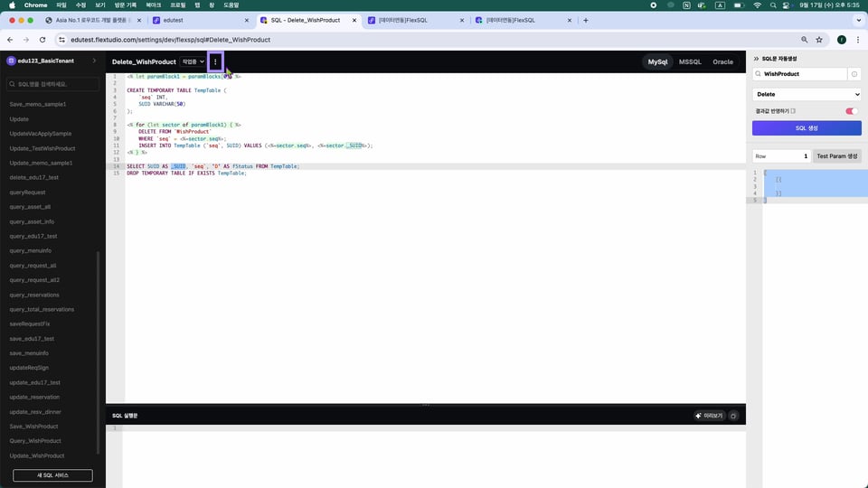Reload the page with refresh icon

42,39
